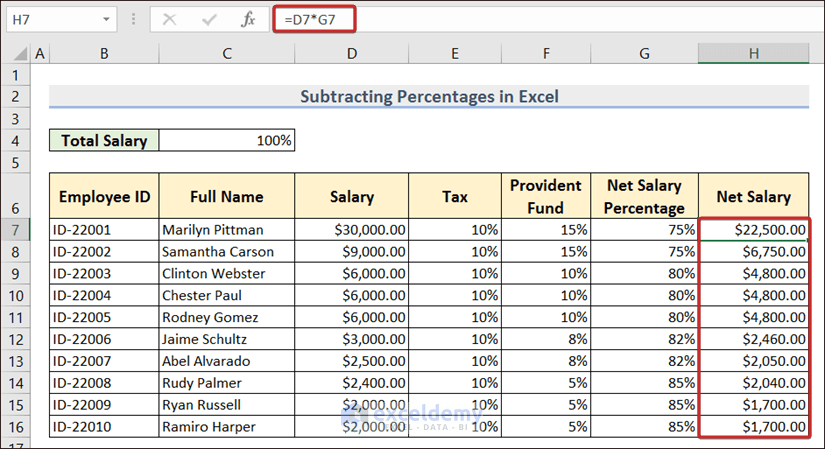This screenshot has height=449, width=825.
Task: Select column H header
Action: click(x=754, y=54)
